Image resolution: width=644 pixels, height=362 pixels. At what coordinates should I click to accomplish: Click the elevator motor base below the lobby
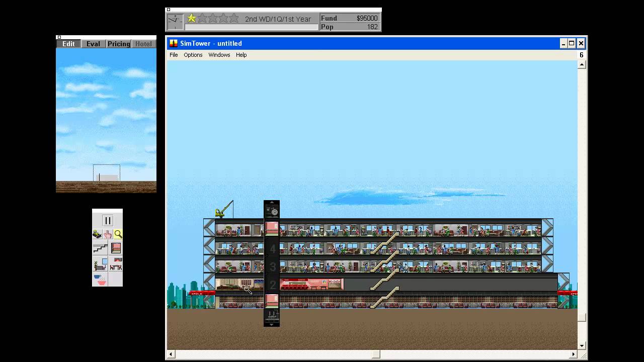272,317
